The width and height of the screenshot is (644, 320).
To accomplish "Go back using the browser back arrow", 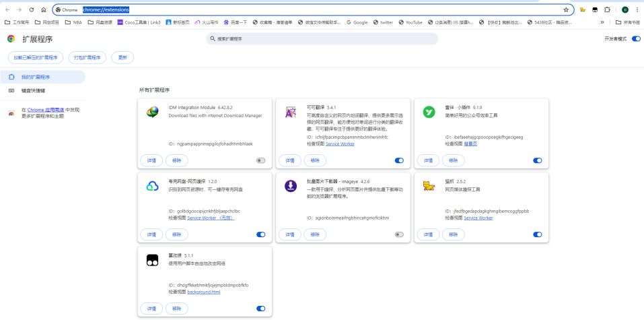I will [x=7, y=9].
